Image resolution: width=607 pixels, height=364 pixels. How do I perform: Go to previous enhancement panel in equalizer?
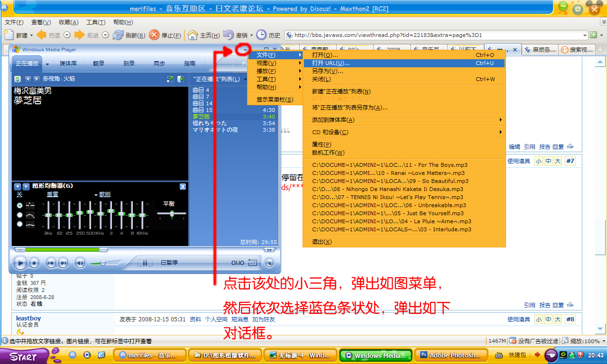[18, 186]
